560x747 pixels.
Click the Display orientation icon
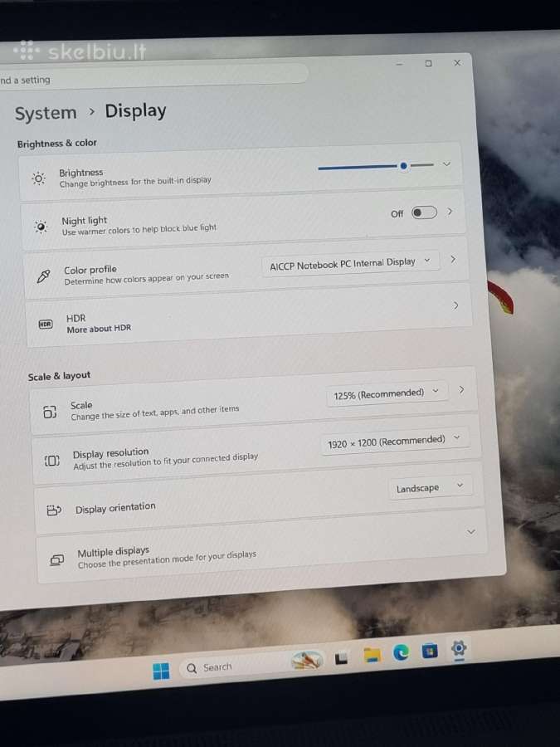pyautogui.click(x=54, y=510)
